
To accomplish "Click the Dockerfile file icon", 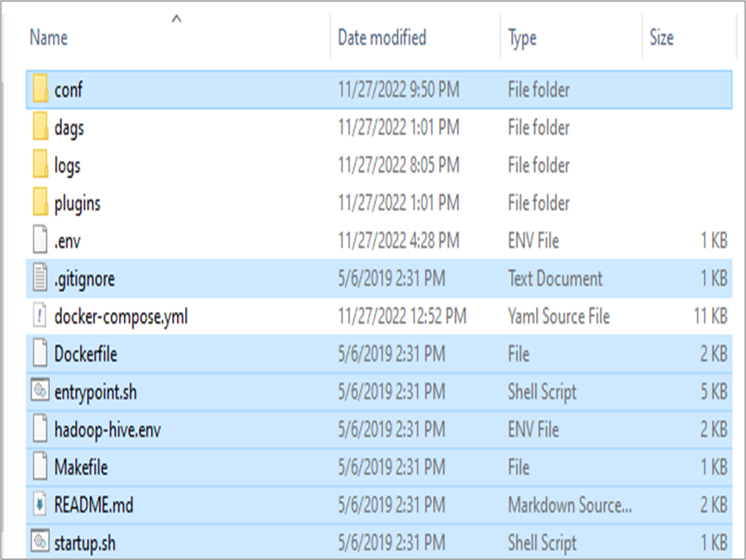I will tap(41, 353).
